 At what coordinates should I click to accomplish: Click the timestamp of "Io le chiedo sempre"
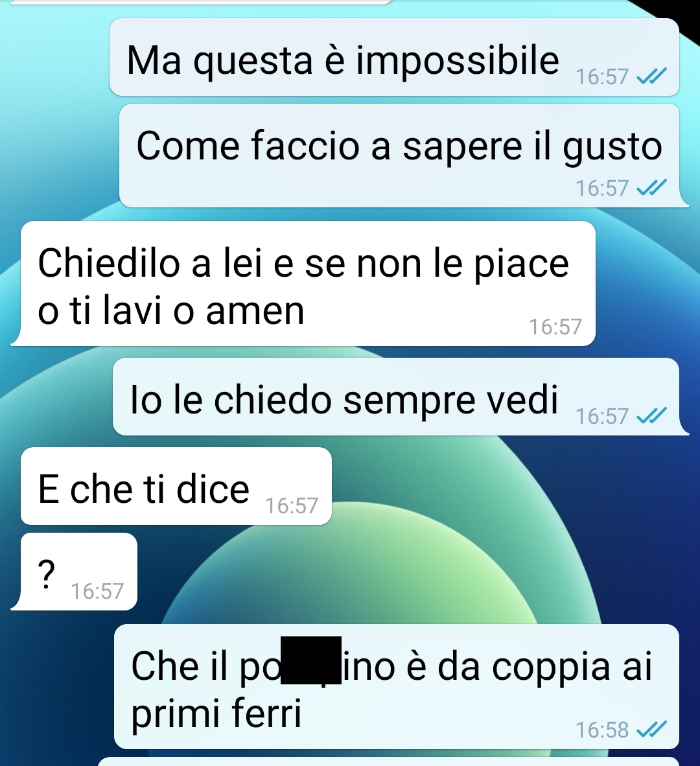[602, 416]
